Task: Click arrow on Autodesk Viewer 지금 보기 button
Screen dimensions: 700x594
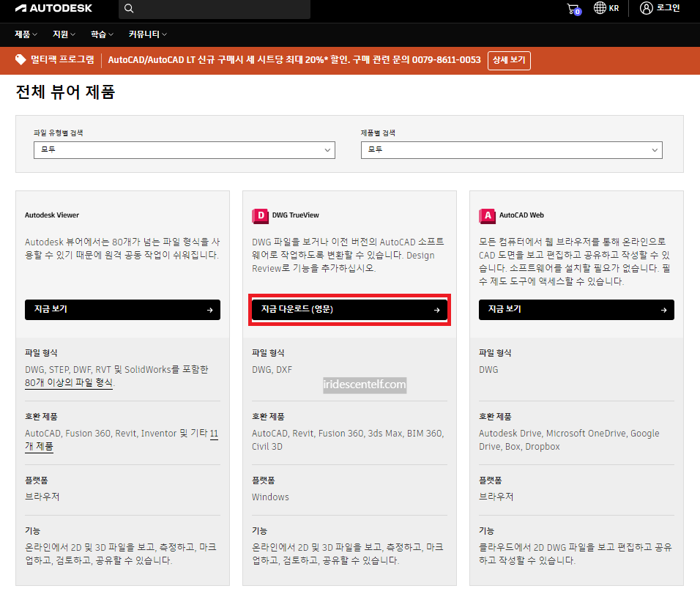Action: point(210,310)
